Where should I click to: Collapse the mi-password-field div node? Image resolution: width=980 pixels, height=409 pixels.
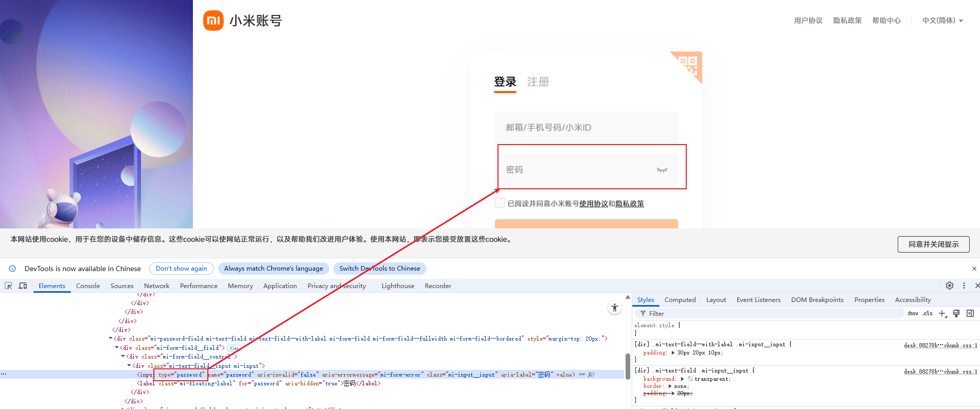111,339
